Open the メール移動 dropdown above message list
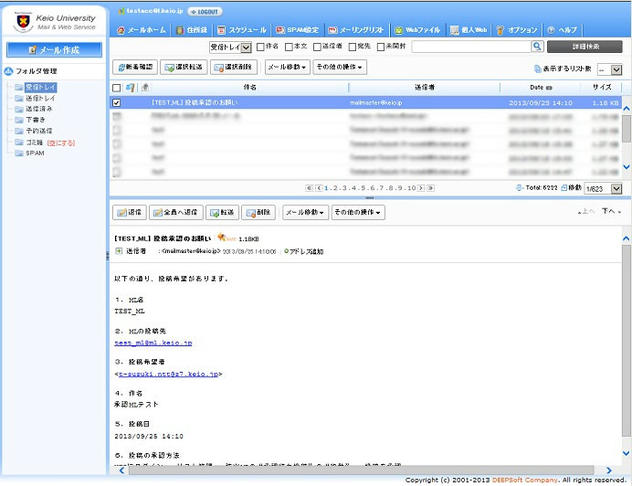632x486 pixels. point(286,68)
